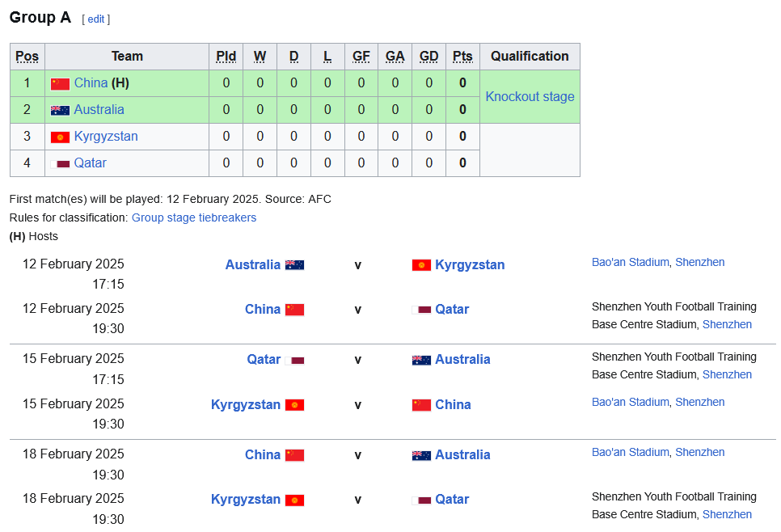Click Kyrgyzstan flag in 12 February 17:15 match
Screen dimensions: 781x532
click(x=421, y=265)
